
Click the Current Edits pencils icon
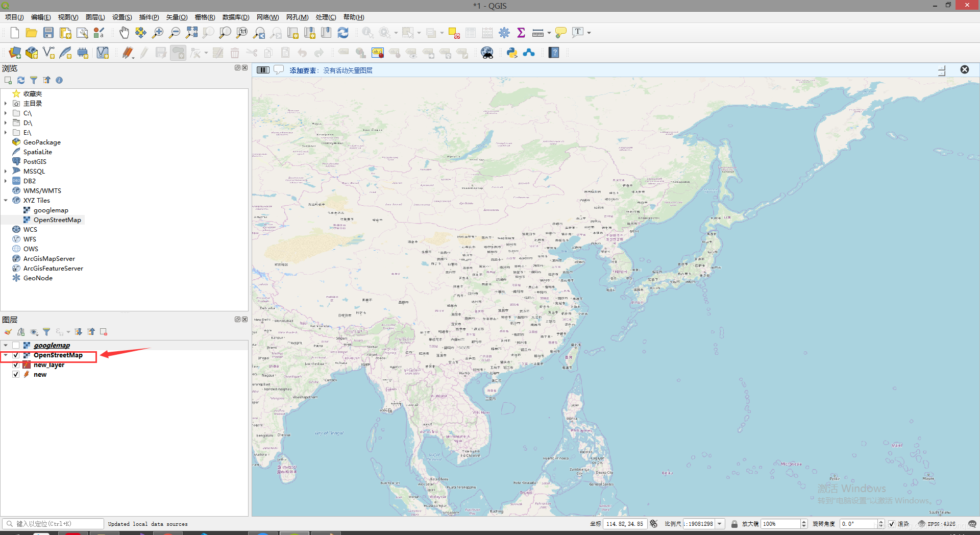[x=128, y=53]
